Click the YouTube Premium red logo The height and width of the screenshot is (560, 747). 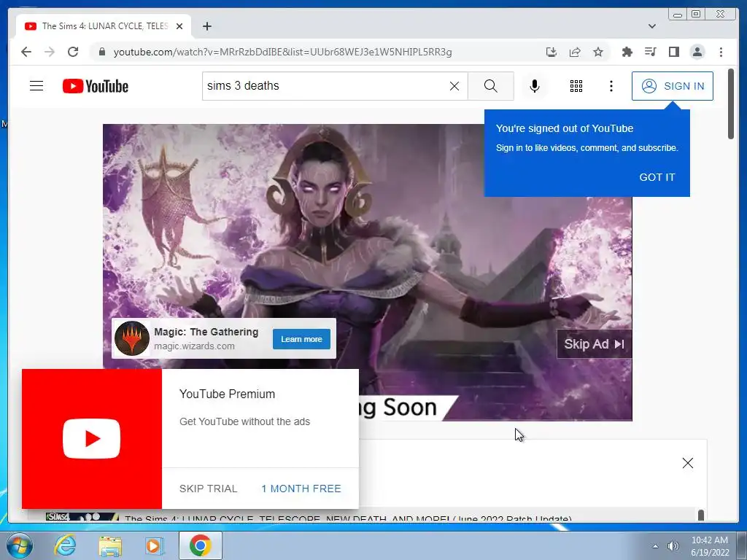click(92, 438)
